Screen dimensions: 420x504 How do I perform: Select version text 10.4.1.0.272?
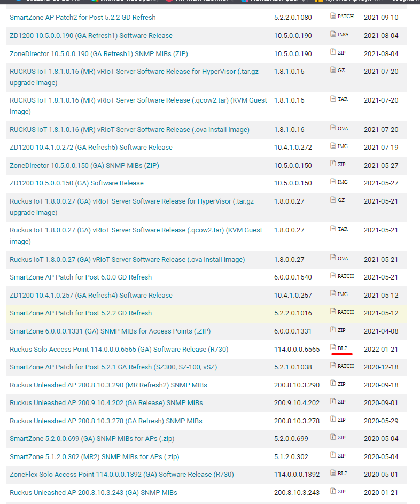pos(293,147)
